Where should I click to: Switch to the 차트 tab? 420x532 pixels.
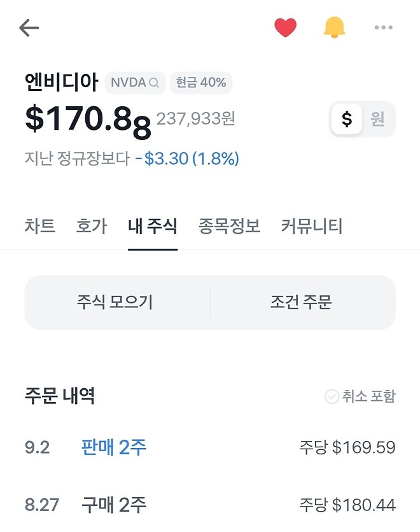pos(39,226)
